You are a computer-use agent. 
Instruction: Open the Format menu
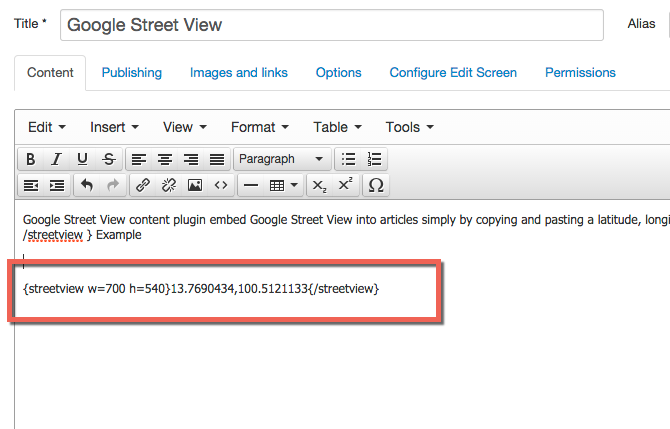pyautogui.click(x=260, y=127)
